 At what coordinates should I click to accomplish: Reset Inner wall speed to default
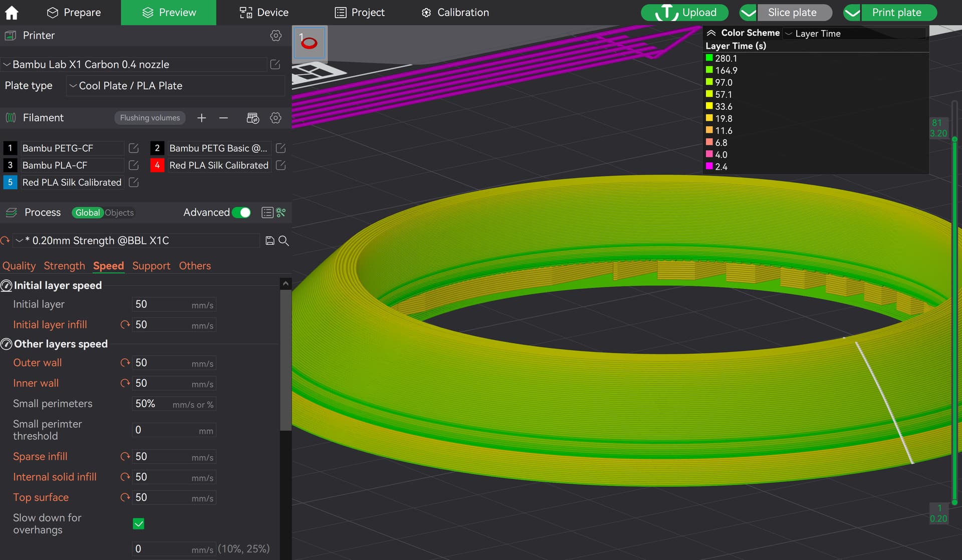click(x=125, y=383)
